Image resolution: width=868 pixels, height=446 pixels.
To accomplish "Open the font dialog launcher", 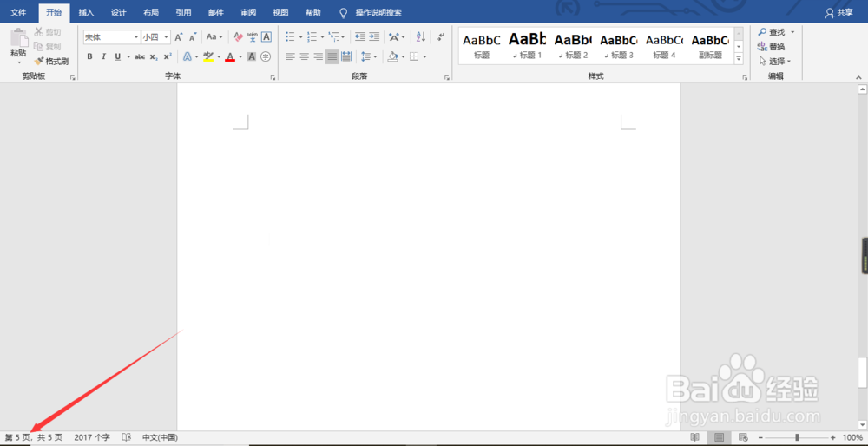I will click(273, 79).
